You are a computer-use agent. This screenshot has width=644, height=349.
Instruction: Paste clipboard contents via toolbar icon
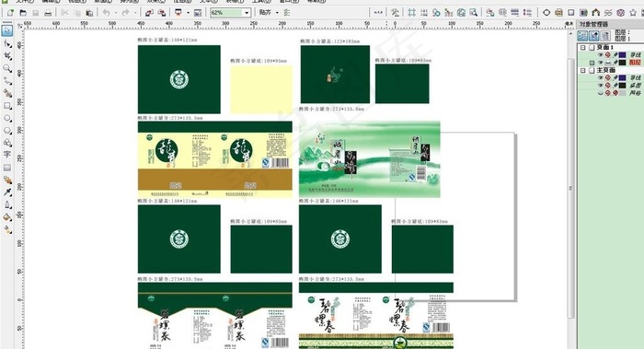(x=89, y=13)
